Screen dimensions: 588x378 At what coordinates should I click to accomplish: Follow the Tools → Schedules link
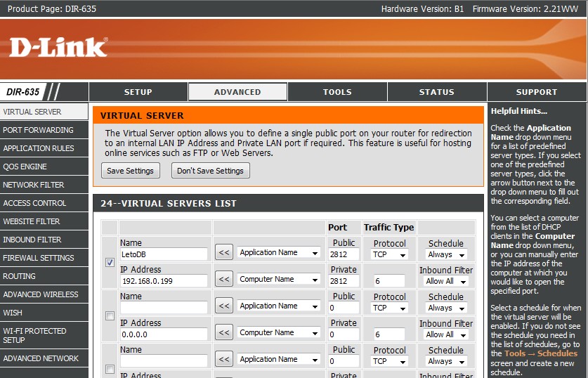point(541,353)
